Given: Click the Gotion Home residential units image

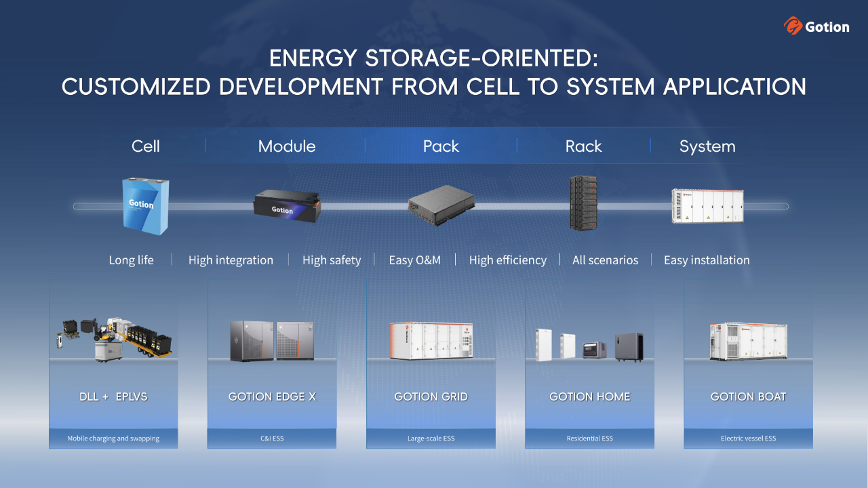Looking at the screenshot, I should click(590, 345).
